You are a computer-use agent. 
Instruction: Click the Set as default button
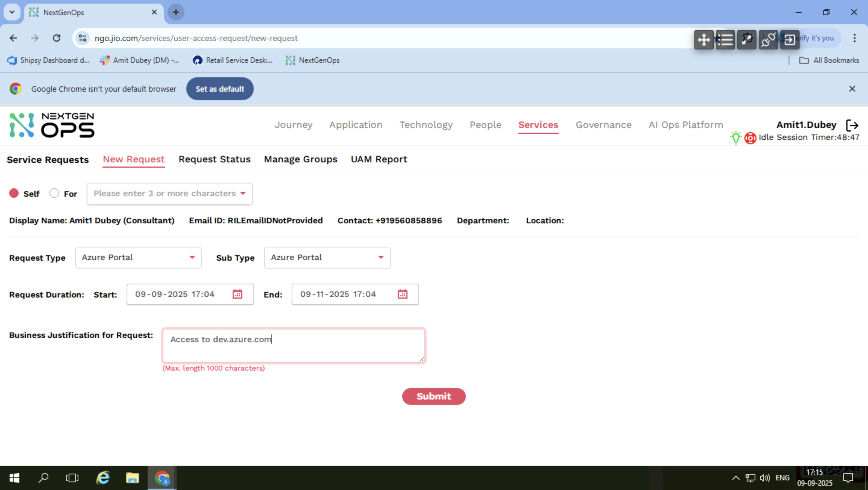220,89
